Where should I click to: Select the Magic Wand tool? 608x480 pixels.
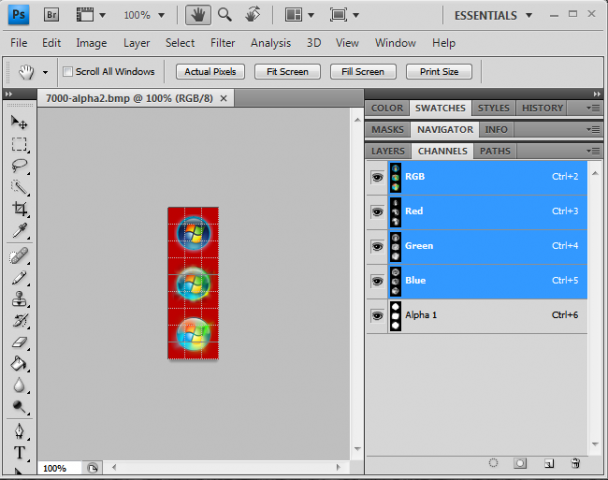19,188
